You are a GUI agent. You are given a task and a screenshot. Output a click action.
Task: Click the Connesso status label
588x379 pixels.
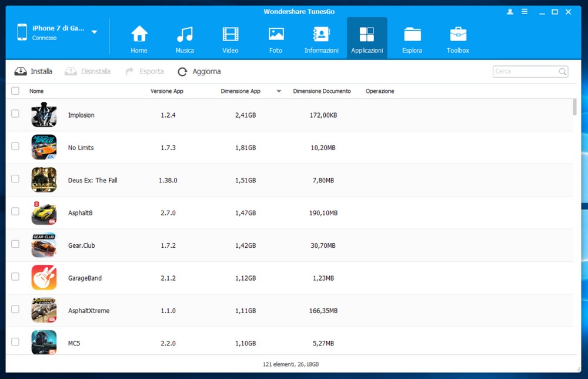tap(44, 38)
